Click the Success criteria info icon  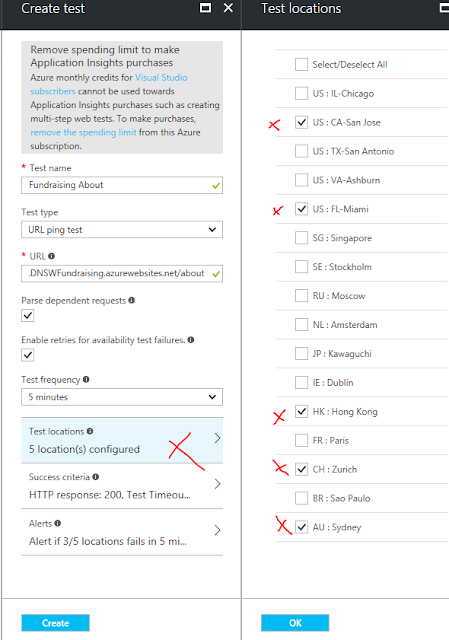point(96,477)
